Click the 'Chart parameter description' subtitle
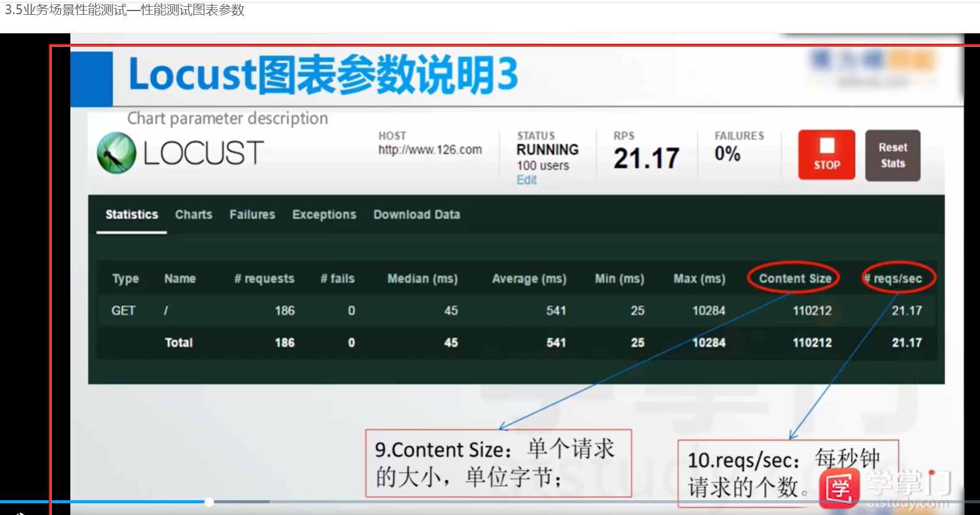This screenshot has height=515, width=980. tap(228, 118)
